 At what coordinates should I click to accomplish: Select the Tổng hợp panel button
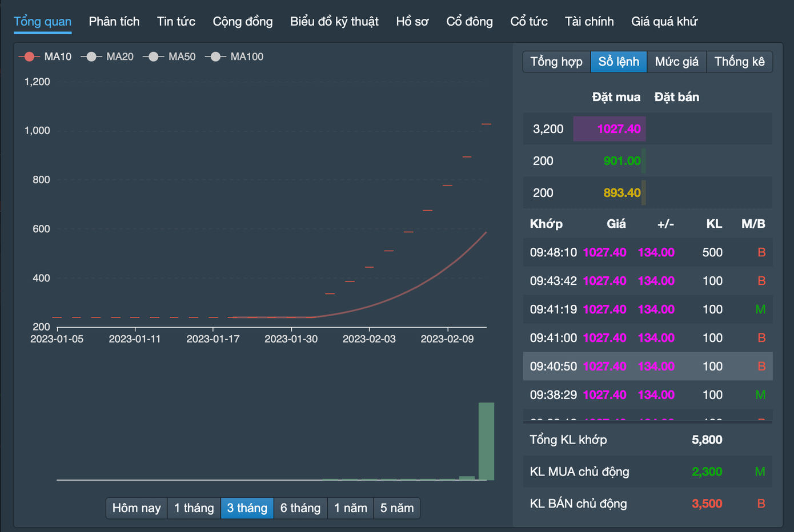tap(556, 62)
